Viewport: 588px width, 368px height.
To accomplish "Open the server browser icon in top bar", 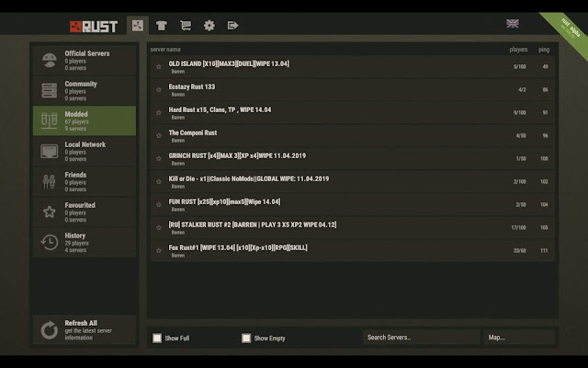I will click(137, 26).
